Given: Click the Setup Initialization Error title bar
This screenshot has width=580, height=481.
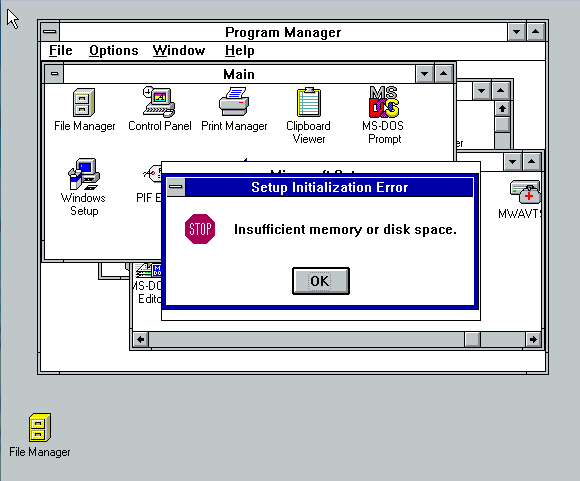Looking at the screenshot, I should 329,187.
